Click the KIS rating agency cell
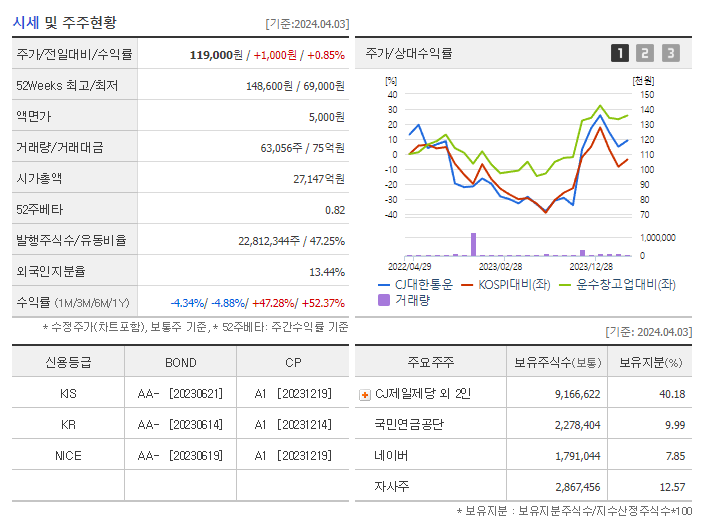Screen dimensions: 702x525 tap(68, 394)
